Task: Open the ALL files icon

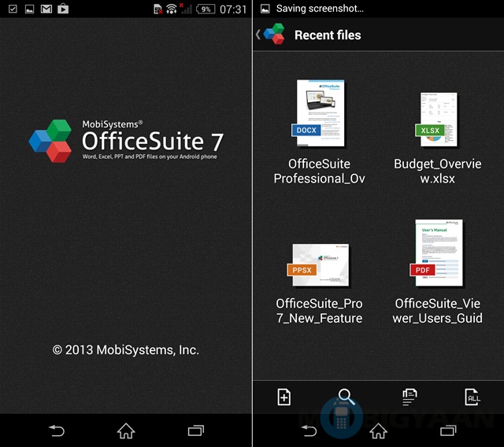Action: pyautogui.click(x=472, y=397)
